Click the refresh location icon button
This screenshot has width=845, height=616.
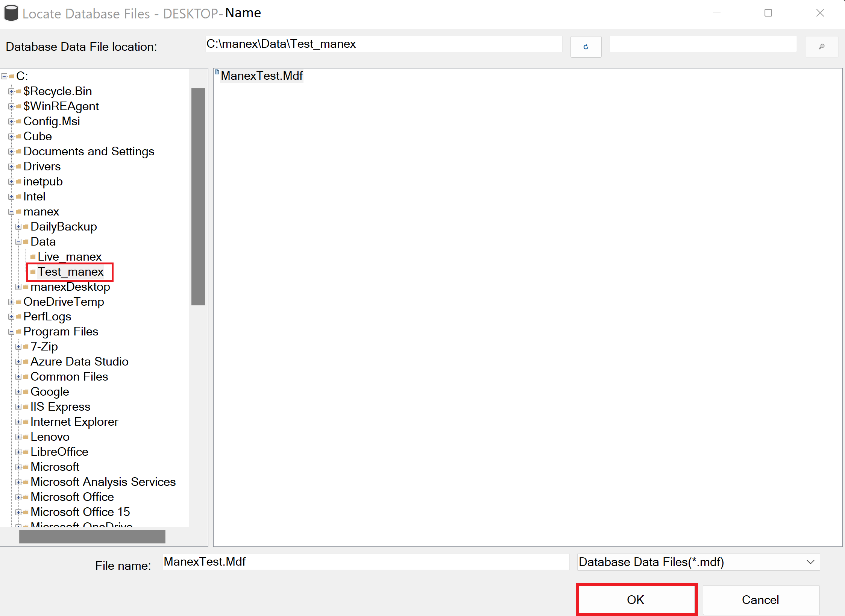(586, 47)
